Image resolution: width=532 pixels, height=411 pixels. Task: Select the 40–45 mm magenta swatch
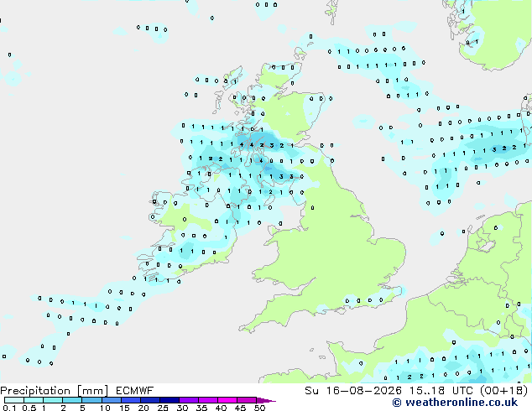click(227, 400)
